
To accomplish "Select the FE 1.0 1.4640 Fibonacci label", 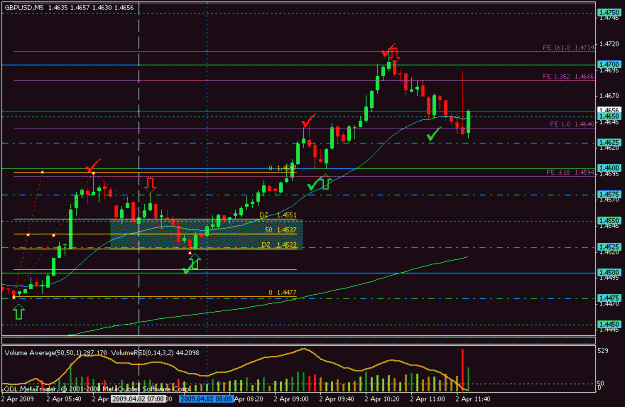I will (x=572, y=124).
